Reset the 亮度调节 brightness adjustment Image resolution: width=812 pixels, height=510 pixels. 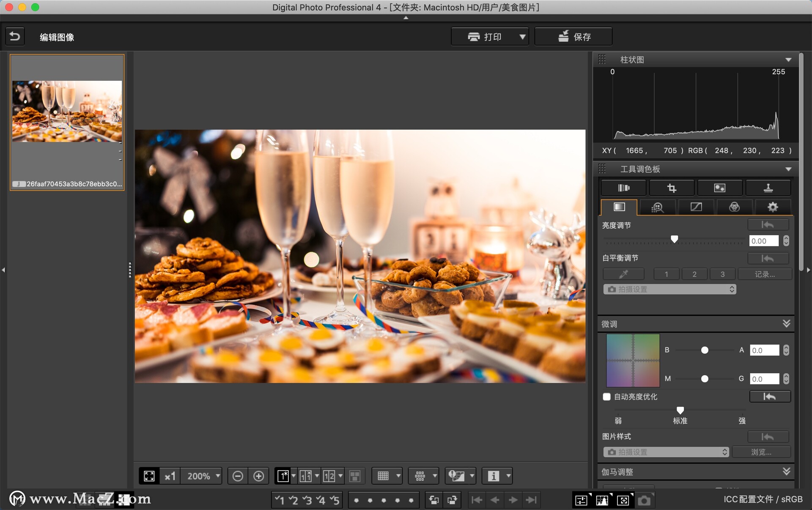[768, 225]
